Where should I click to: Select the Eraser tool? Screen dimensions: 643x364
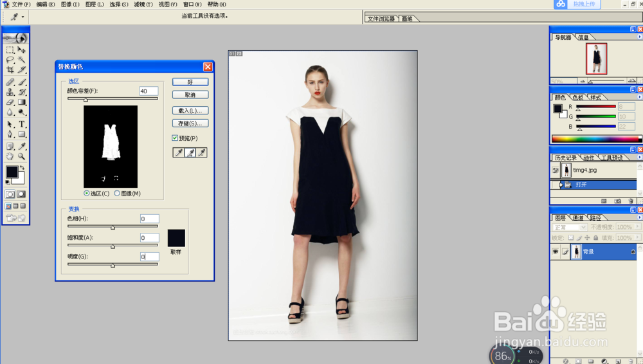(x=10, y=102)
